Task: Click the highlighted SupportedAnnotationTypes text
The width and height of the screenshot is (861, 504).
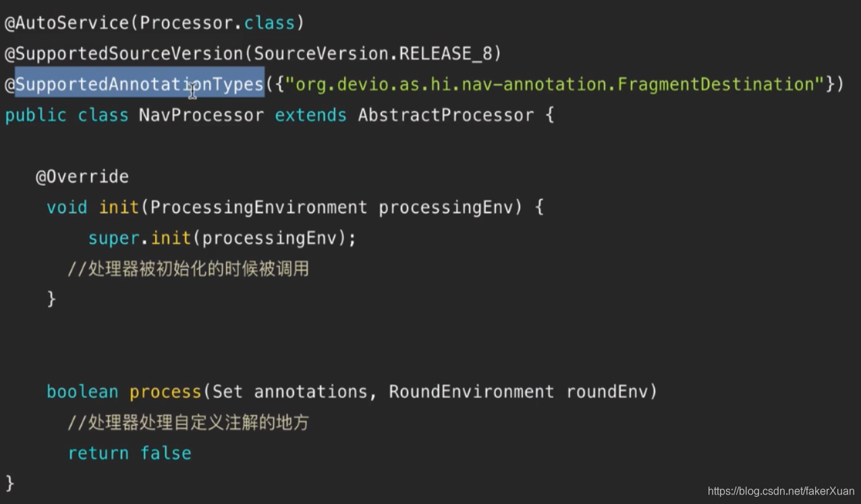Action: [140, 84]
